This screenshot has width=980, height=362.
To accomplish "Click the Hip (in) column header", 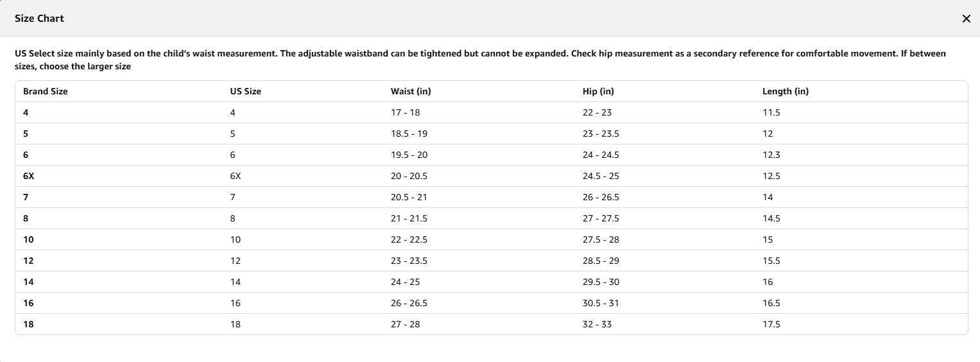I will tap(598, 91).
